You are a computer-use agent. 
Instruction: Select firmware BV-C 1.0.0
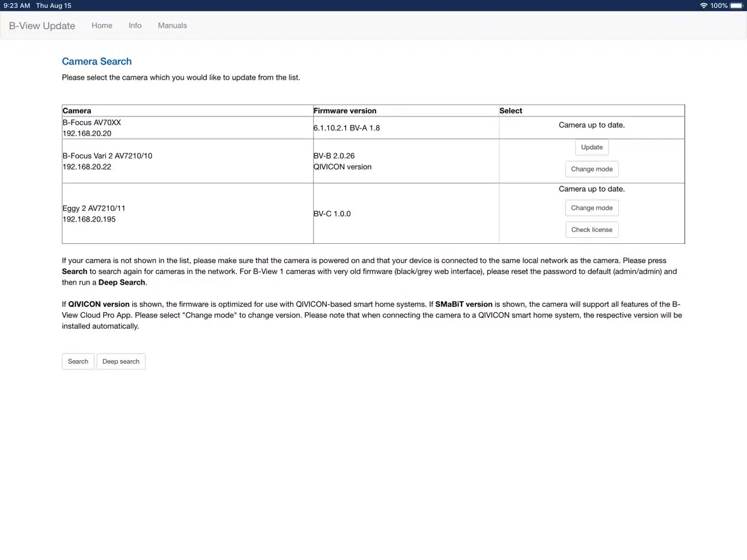(332, 214)
